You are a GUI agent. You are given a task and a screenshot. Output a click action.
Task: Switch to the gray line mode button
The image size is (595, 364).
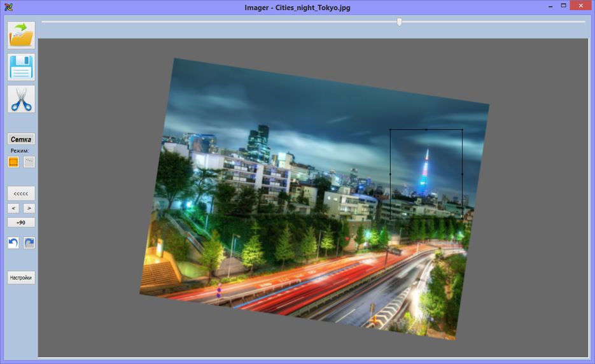[29, 162]
